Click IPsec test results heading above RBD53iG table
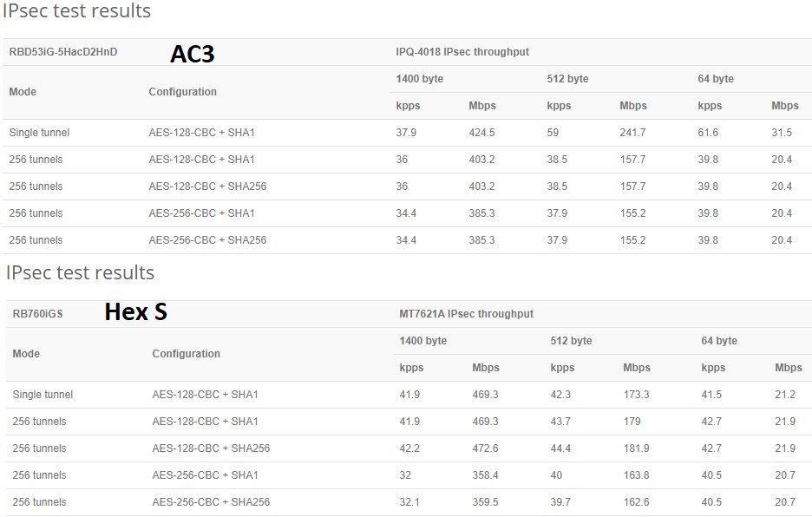Viewport: 812px width, 517px height. 76,10
